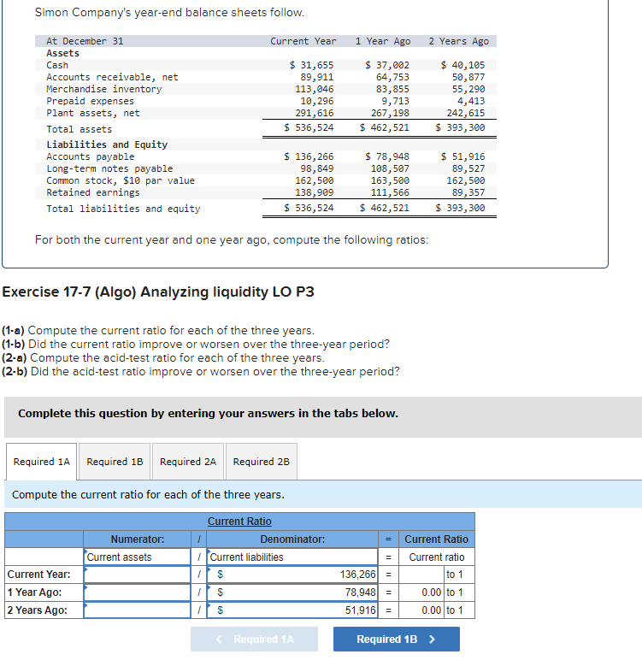Screen dimensions: 642x672
Task: Click merchandise inventory value 113,046
Action: point(314,89)
